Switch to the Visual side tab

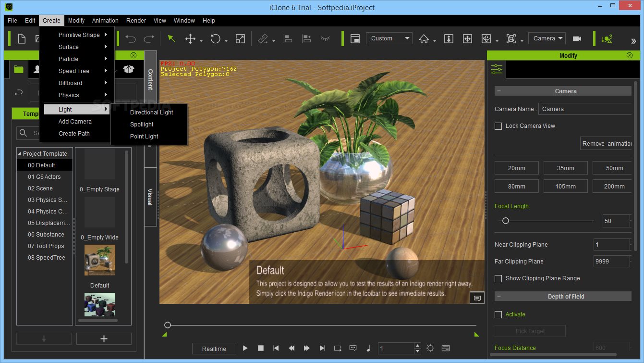(150, 197)
